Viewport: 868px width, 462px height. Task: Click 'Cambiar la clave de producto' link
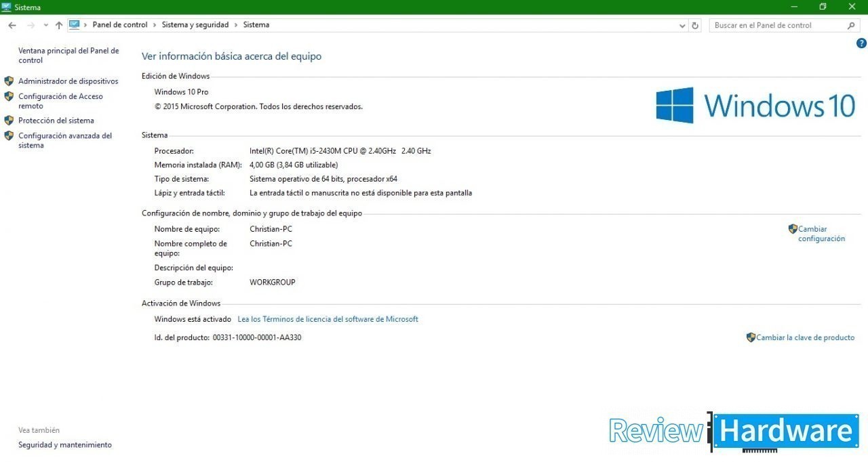click(806, 337)
